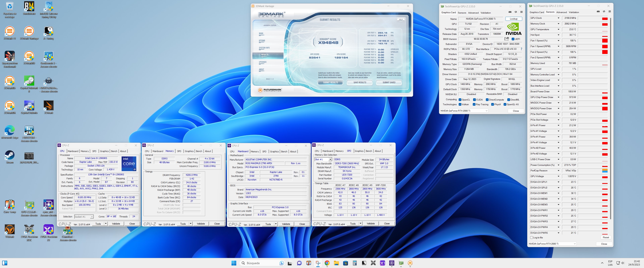Viewport: 644px width, 268px height.
Task: Select OPTIONS in 3DMark Vantage sidebar
Action: pos(262,41)
